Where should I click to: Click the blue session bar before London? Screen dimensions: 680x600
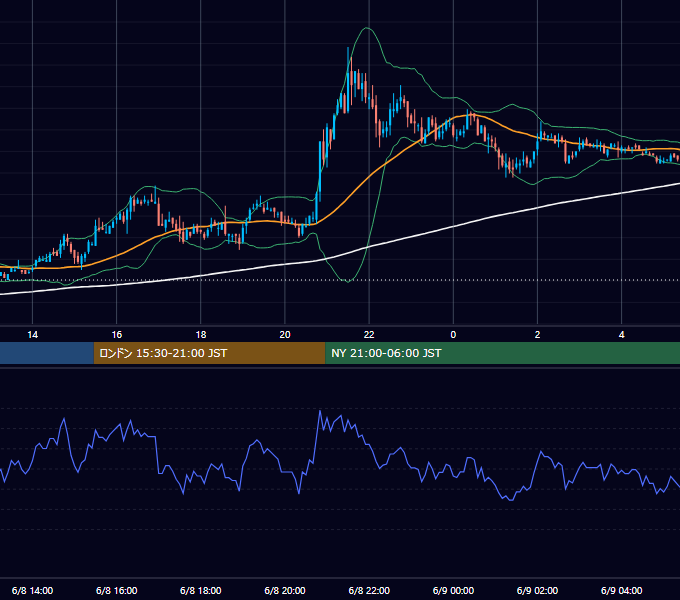pos(47,353)
